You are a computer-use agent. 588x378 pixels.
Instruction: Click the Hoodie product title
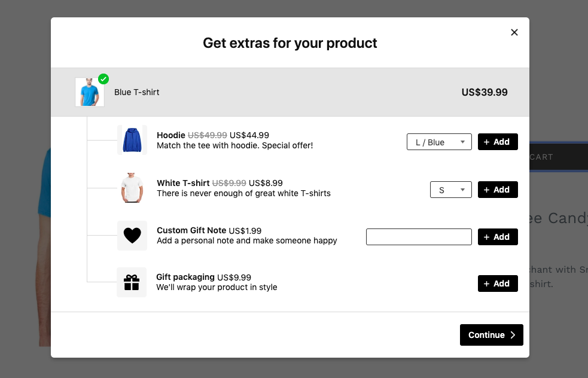[171, 135]
